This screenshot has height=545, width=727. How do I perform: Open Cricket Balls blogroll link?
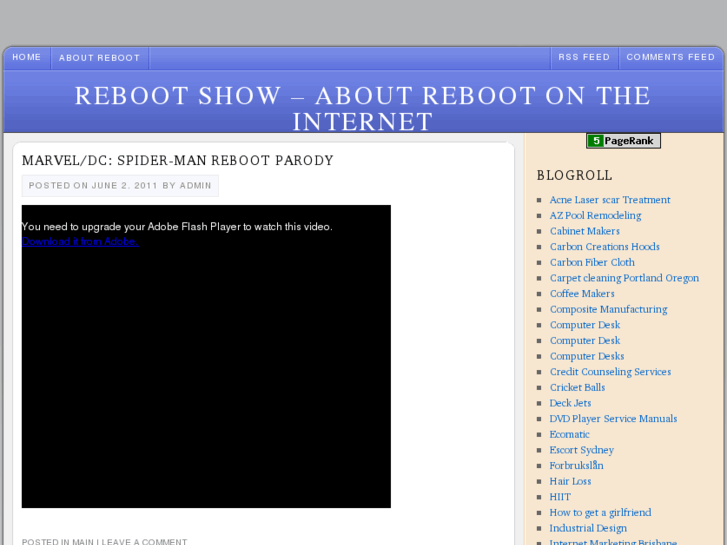point(577,388)
